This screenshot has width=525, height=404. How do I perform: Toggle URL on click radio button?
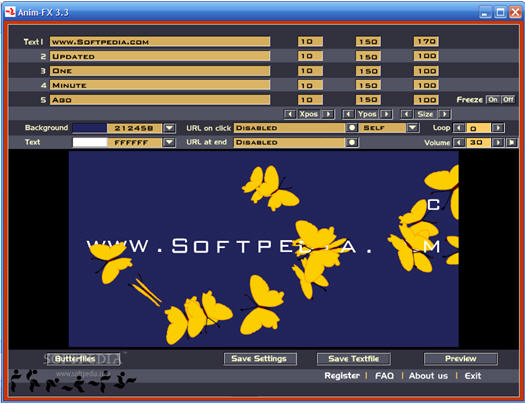352,128
